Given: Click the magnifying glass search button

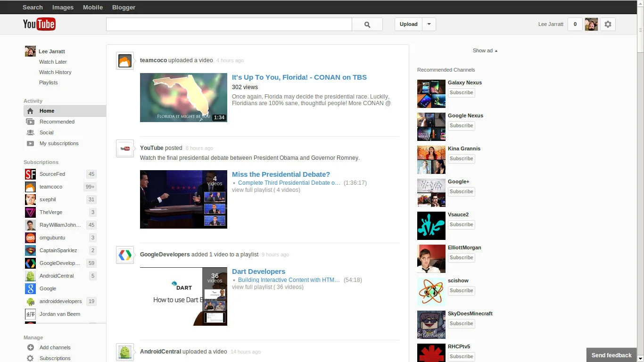Looking at the screenshot, I should point(367,25).
